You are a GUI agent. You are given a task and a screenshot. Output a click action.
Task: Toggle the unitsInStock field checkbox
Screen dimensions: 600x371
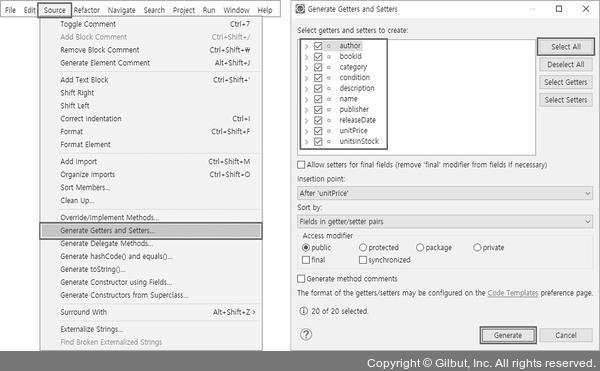tap(318, 142)
